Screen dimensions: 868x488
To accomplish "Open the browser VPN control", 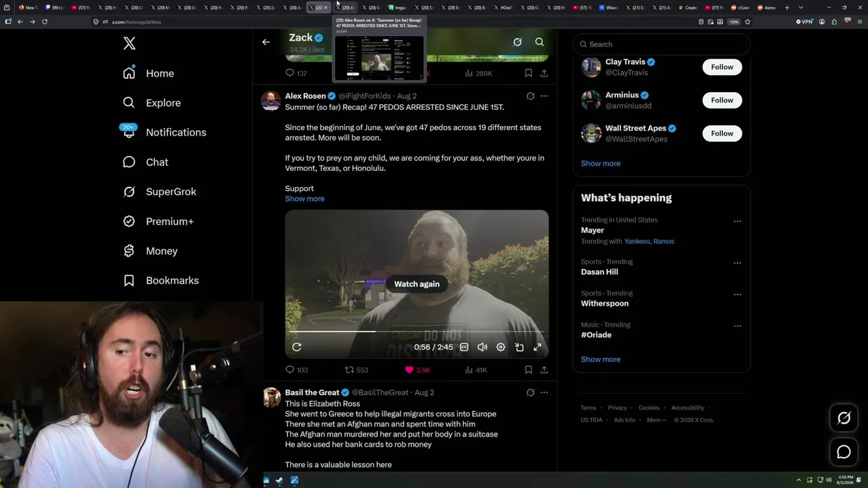I will pos(804,22).
